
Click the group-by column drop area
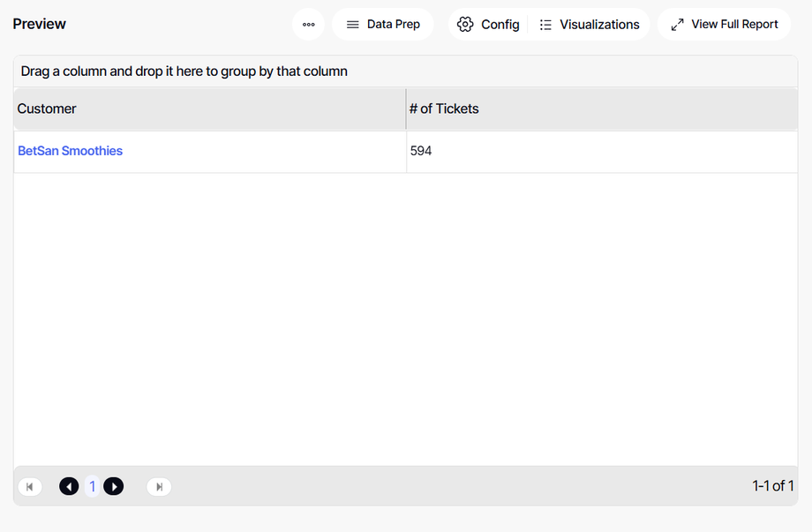point(405,71)
